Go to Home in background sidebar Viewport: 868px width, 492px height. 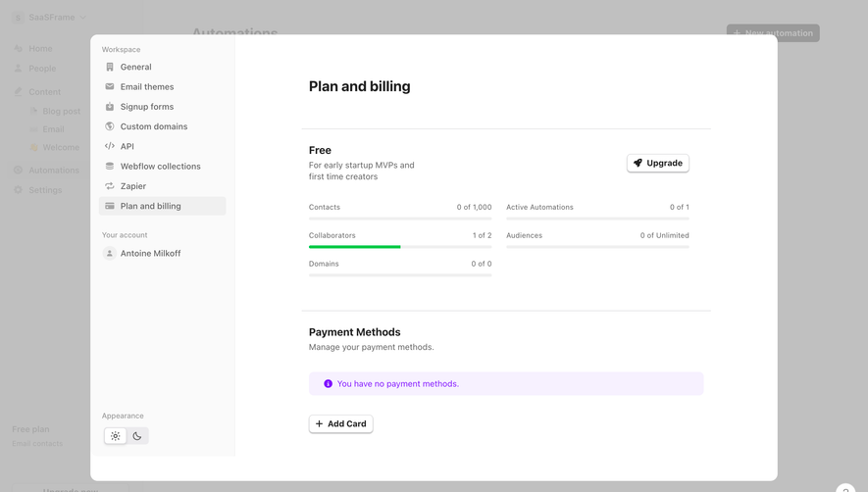click(x=40, y=49)
